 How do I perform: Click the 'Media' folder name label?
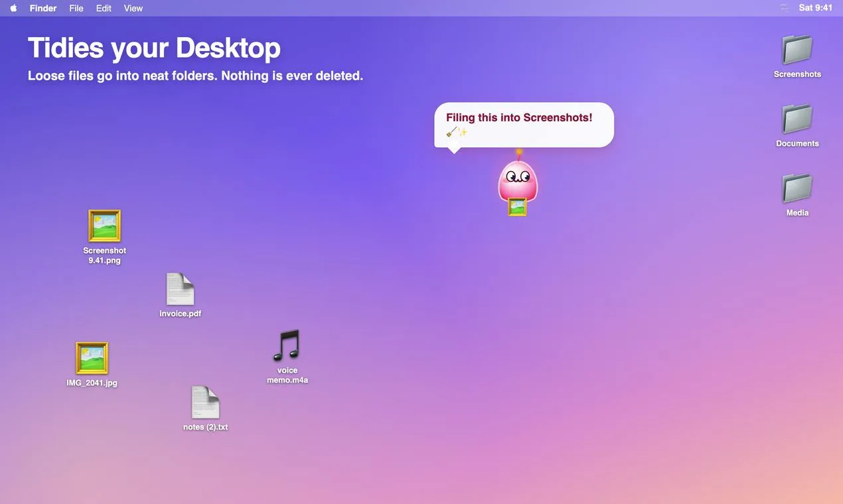797,213
